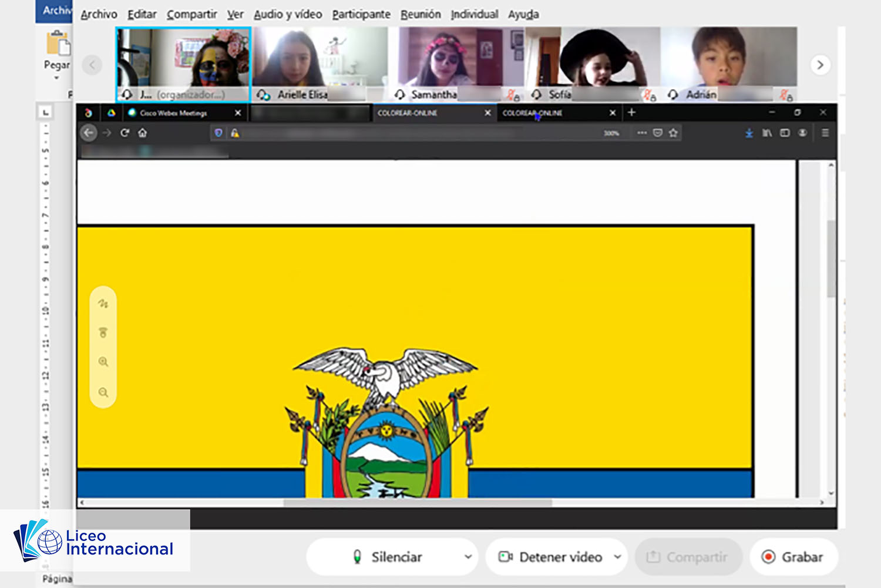Select the scribble draw tool in yellow panel
881x588 pixels.
[103, 304]
